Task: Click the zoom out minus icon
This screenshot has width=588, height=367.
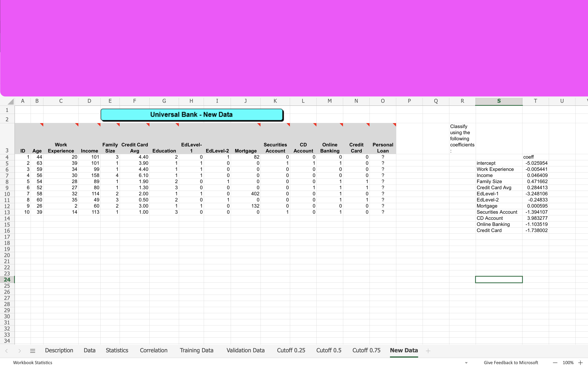Action: [x=555, y=363]
